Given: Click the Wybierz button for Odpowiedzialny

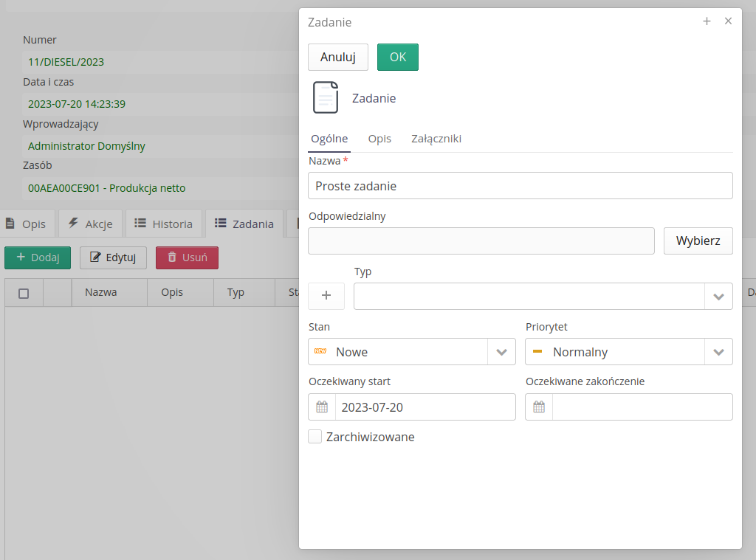Looking at the screenshot, I should click(698, 241).
